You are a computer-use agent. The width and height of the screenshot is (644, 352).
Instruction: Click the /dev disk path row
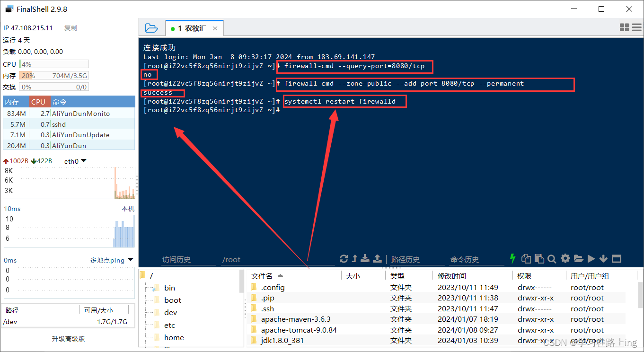(x=69, y=322)
